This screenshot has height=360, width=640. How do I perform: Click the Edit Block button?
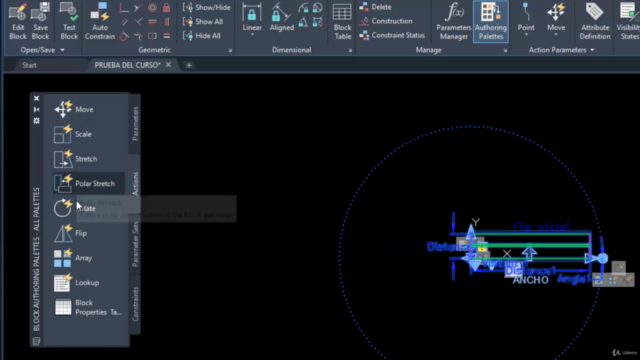point(18,21)
